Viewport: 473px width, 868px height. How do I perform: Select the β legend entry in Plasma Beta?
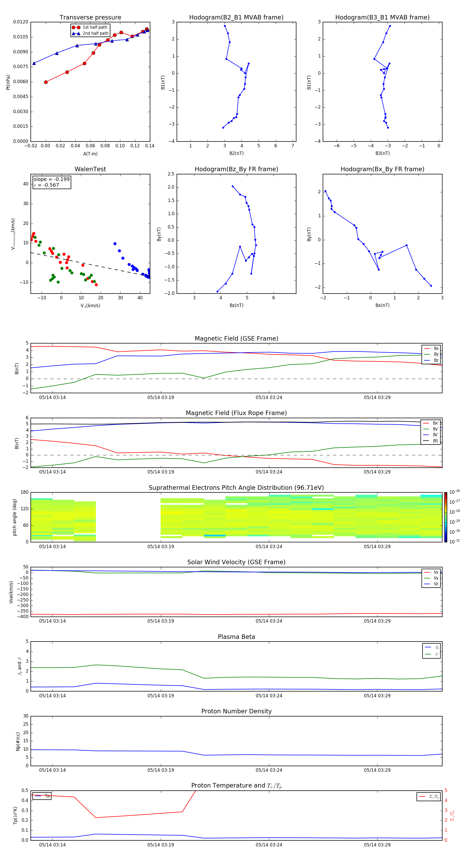[431, 654]
